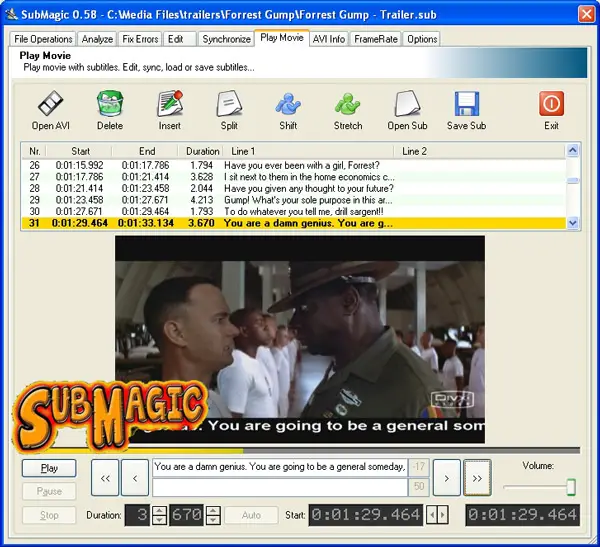Nudge the start time earlier with left arrow
600x547 pixels.
point(432,515)
